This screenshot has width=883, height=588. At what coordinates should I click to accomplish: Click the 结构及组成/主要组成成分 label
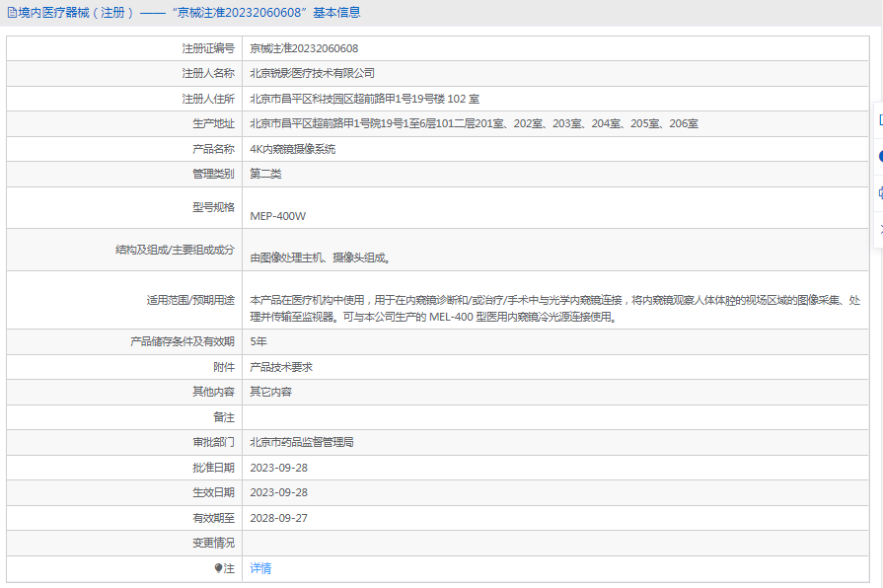tap(176, 250)
